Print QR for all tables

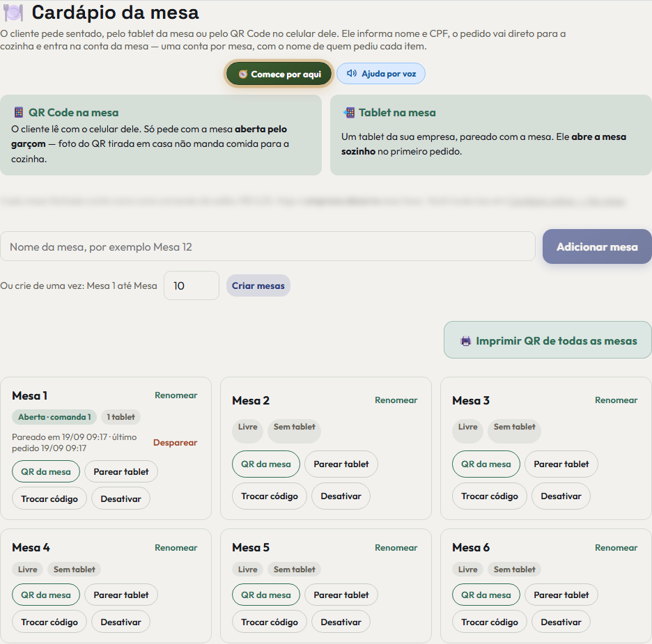click(548, 340)
